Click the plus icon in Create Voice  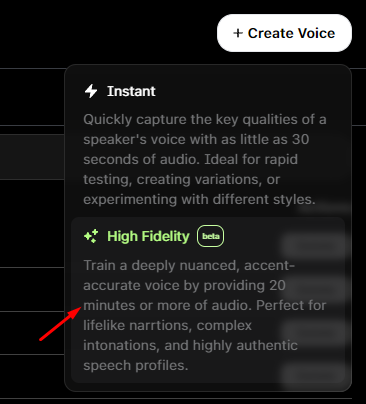point(238,33)
